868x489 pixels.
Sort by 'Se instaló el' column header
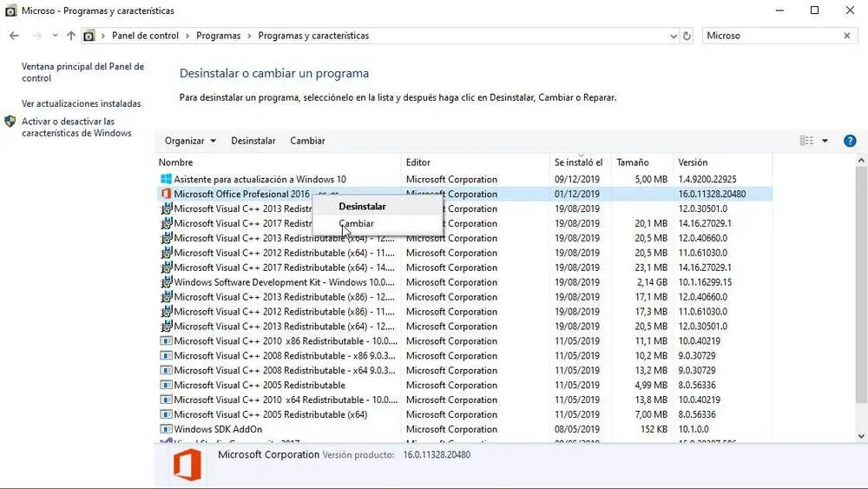(580, 162)
